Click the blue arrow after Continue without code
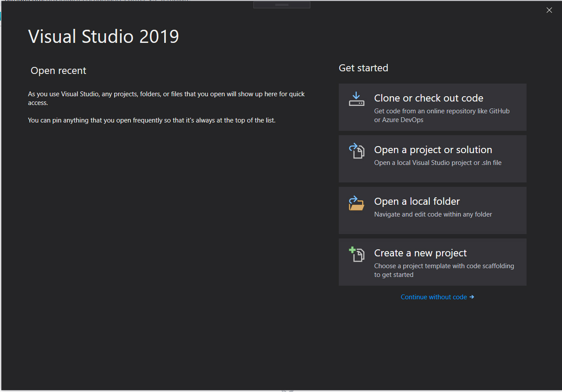The image size is (562, 392). 472,297
